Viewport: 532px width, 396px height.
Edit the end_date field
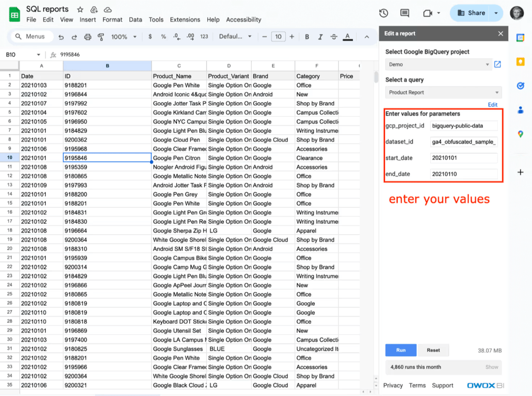(464, 174)
